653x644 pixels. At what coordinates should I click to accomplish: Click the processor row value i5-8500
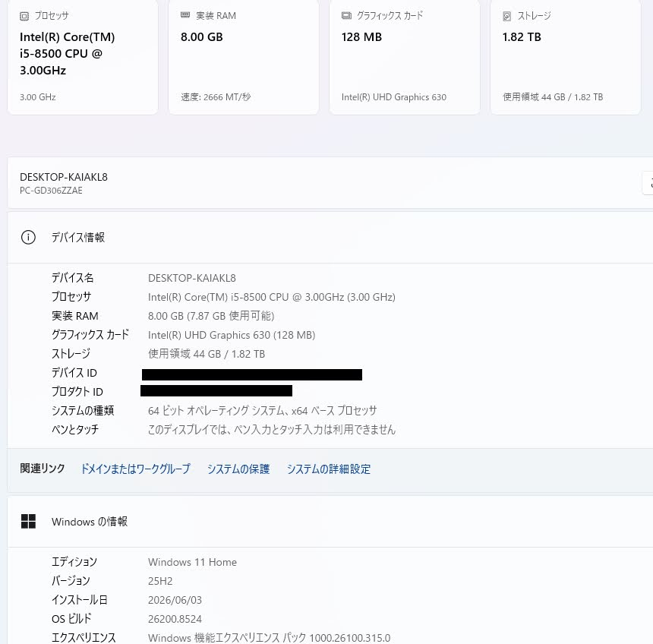pyautogui.click(x=272, y=297)
